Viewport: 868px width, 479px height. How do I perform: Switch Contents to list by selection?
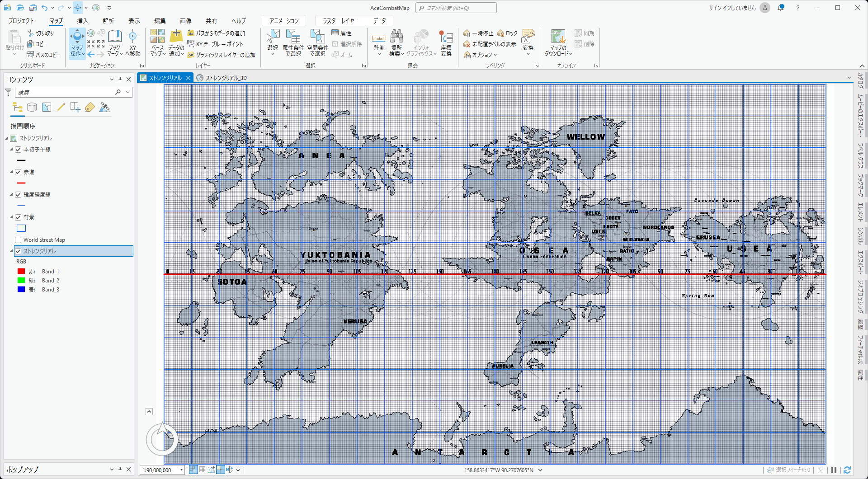tap(47, 107)
